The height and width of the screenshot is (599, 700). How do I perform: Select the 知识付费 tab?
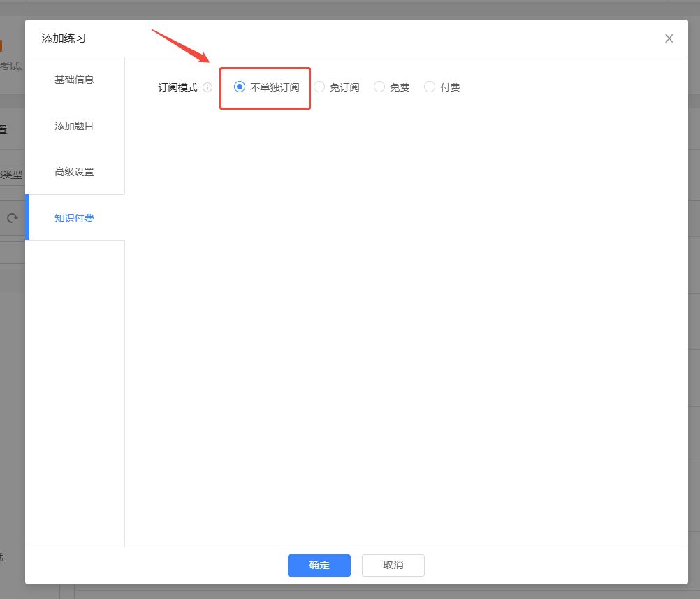click(x=74, y=218)
